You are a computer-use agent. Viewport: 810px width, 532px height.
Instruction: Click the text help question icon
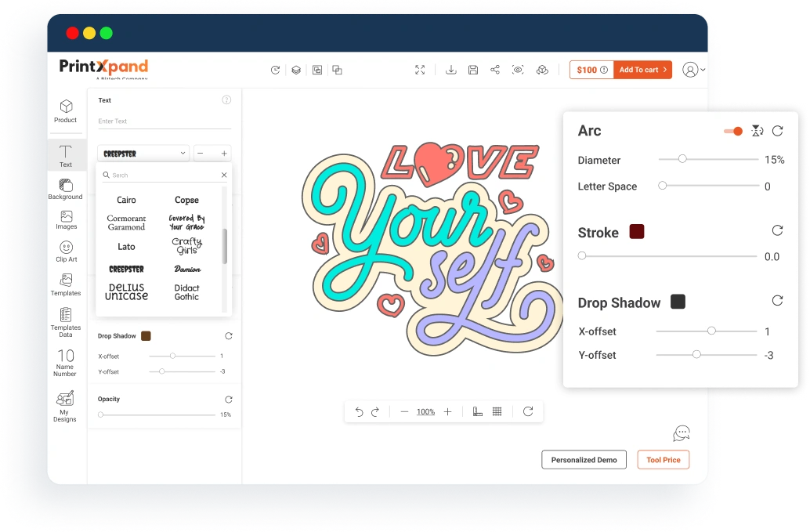[226, 100]
